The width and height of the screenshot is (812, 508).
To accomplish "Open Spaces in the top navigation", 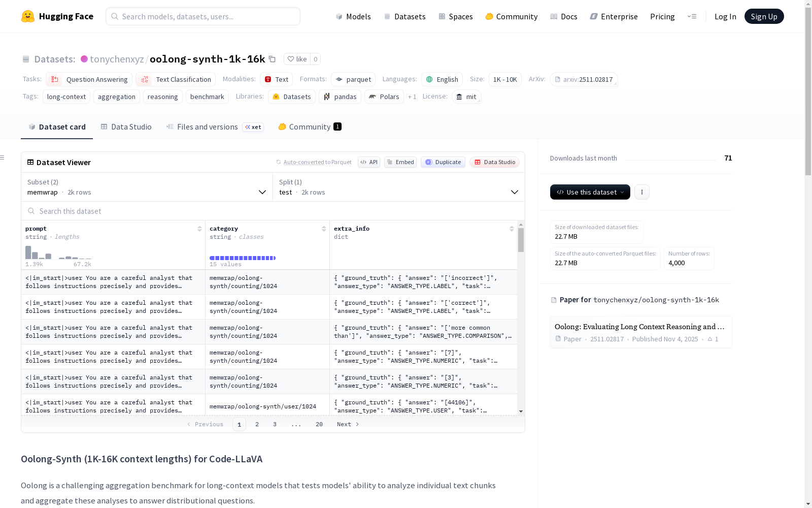I will (456, 16).
